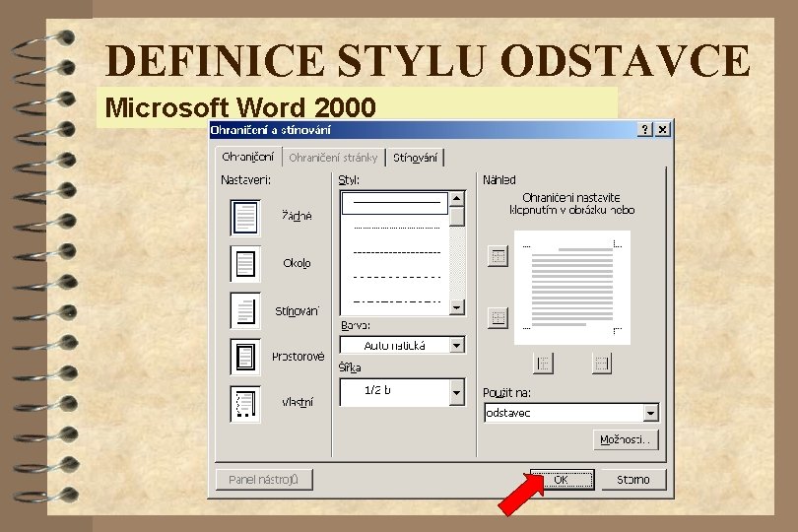Click scroll up arrow in Styl list
The width and height of the screenshot is (798, 532).
tap(457, 199)
